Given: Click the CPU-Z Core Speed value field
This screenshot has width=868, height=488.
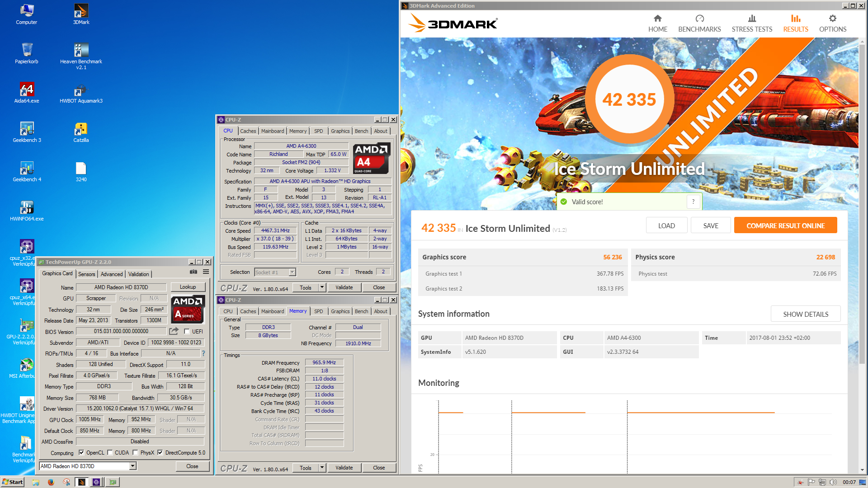Looking at the screenshot, I should point(275,230).
